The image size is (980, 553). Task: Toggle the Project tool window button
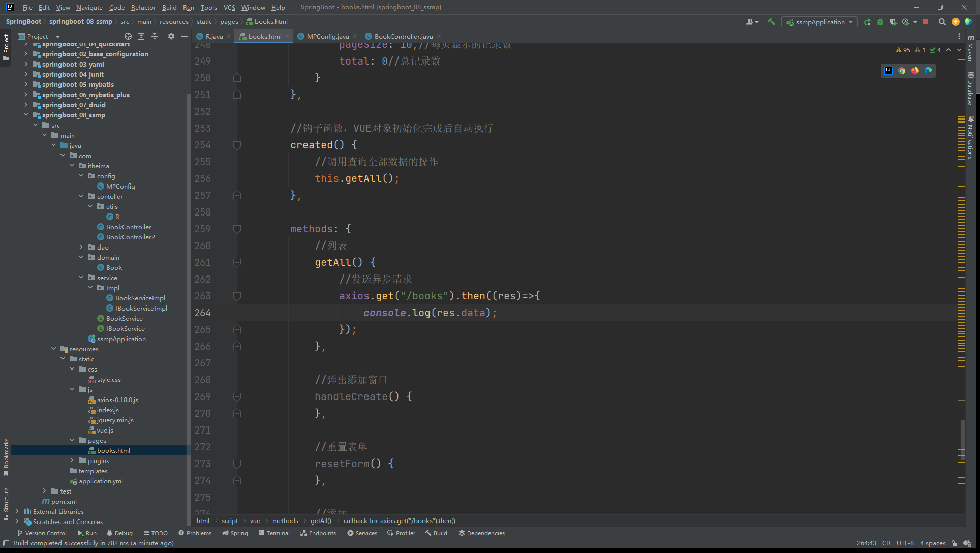coord(6,47)
